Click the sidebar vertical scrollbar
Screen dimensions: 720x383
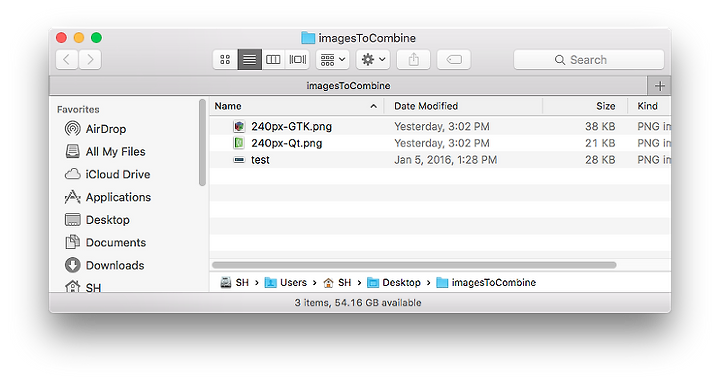[x=202, y=143]
